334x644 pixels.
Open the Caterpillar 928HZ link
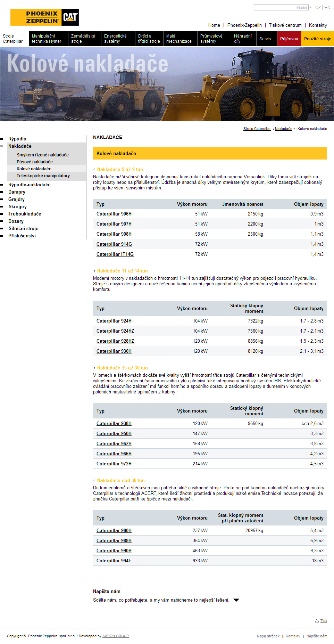[x=115, y=341]
